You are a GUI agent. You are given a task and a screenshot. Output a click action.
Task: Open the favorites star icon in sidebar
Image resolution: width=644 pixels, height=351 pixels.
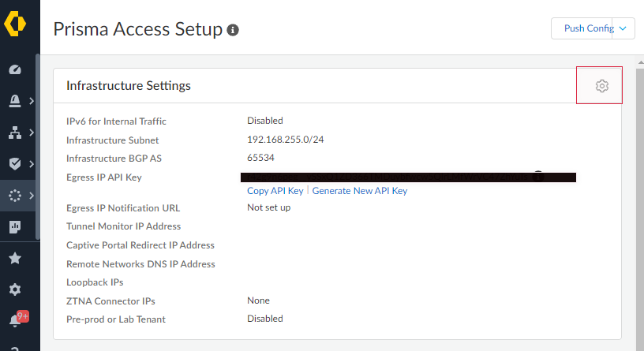pos(14,258)
